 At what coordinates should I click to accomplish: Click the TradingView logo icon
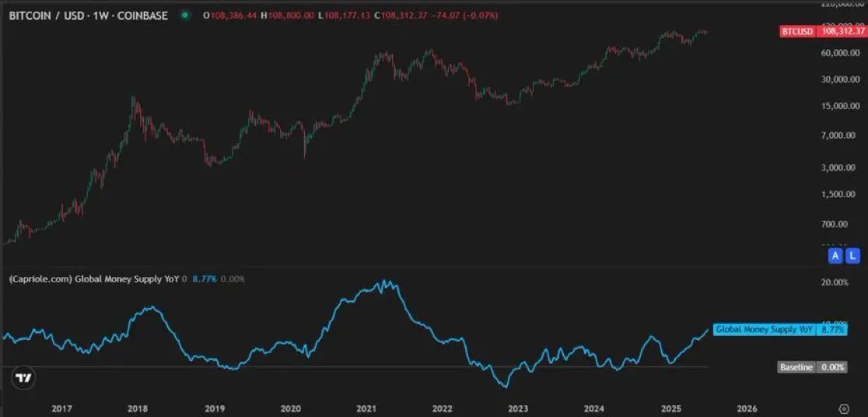(x=23, y=378)
